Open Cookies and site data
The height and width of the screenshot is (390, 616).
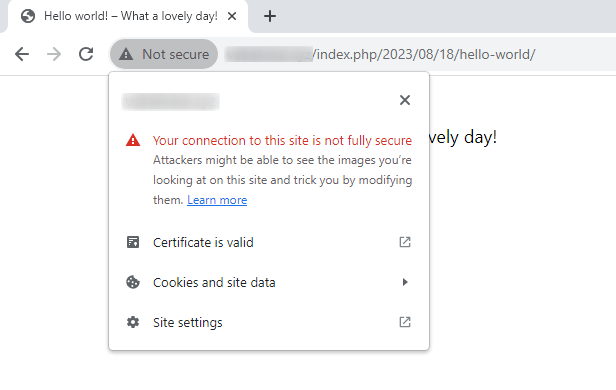point(269,282)
